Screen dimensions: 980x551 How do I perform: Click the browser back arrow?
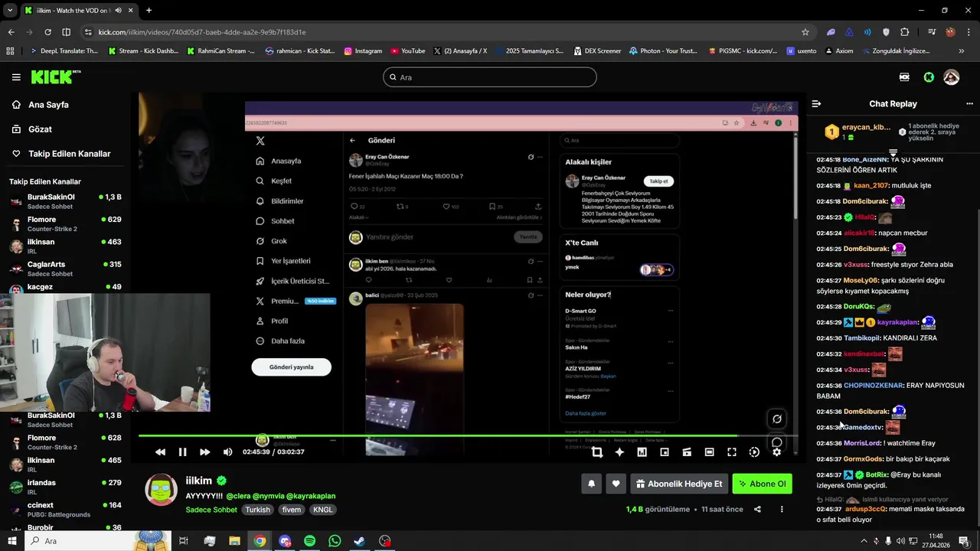pyautogui.click(x=11, y=32)
